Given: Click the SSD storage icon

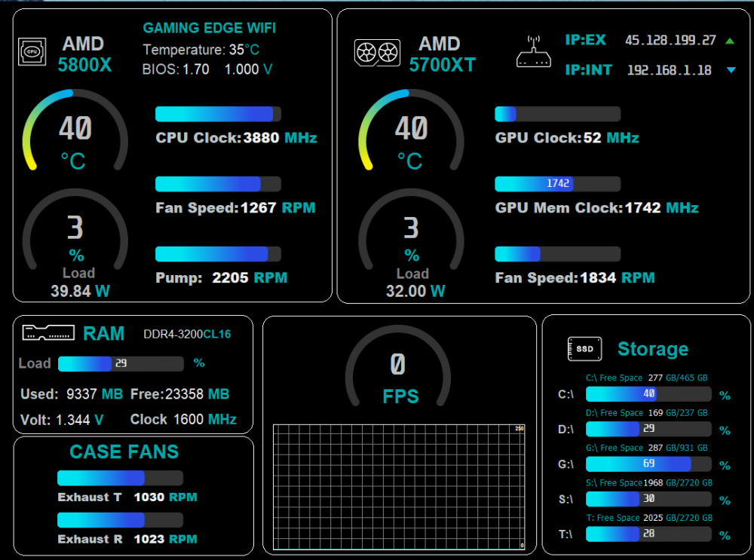Looking at the screenshot, I should click(x=584, y=349).
